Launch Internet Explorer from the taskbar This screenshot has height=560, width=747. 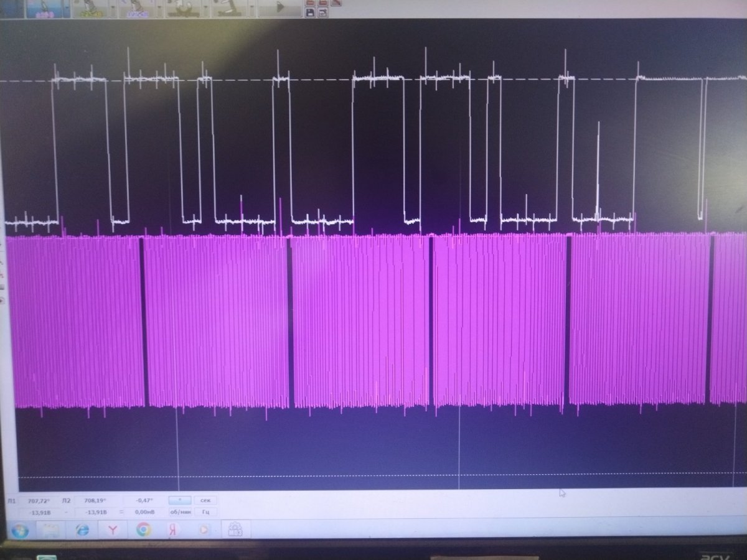[82, 530]
